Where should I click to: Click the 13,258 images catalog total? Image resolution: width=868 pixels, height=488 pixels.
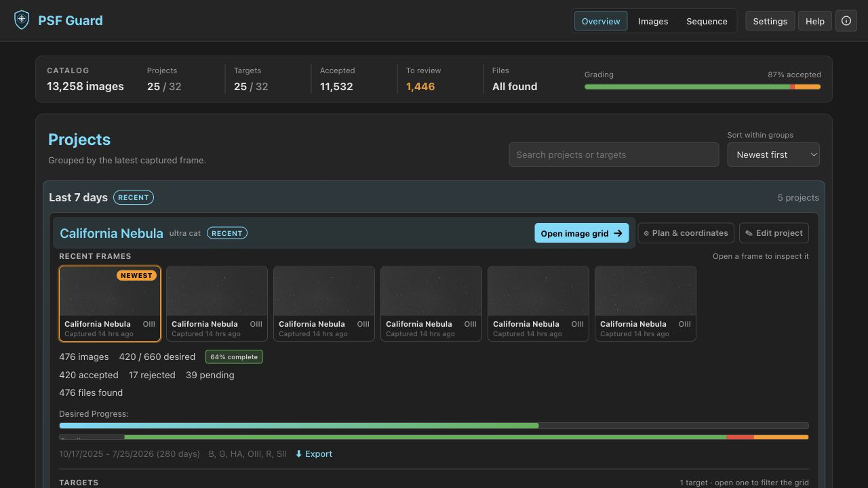(x=85, y=87)
